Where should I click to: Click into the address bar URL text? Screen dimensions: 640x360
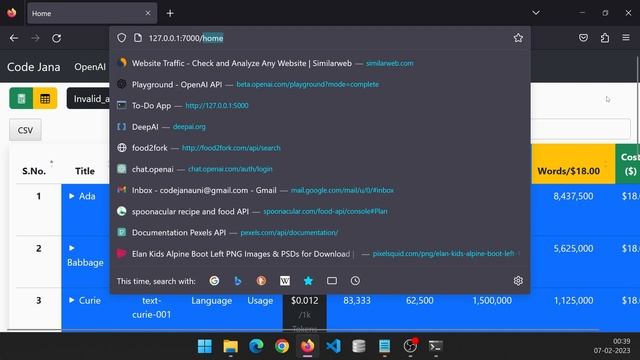click(186, 38)
